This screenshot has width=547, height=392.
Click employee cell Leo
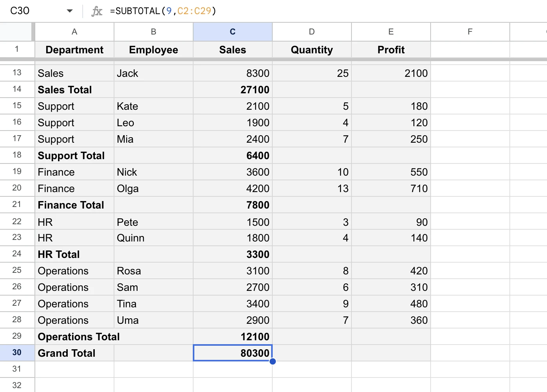click(x=154, y=123)
